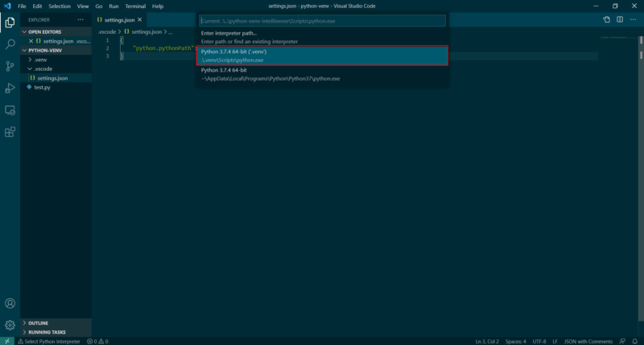
Task: Close the settings.json tab
Action: click(x=139, y=19)
